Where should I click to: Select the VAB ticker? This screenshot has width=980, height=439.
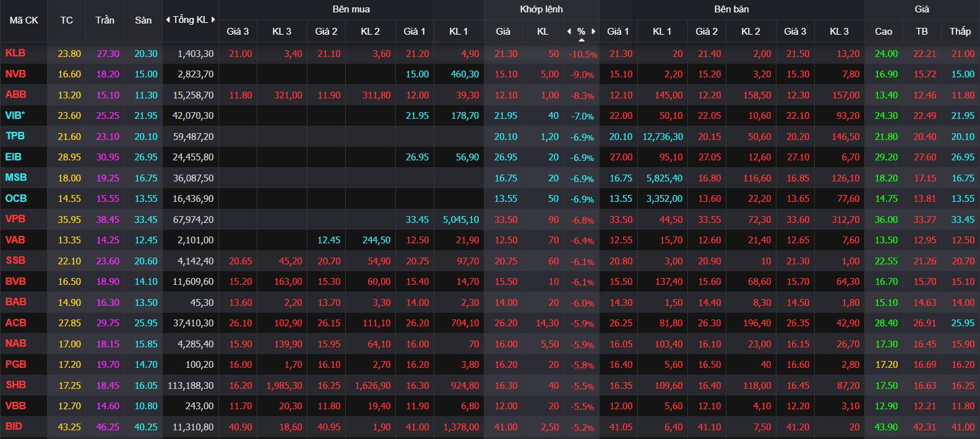pos(15,240)
